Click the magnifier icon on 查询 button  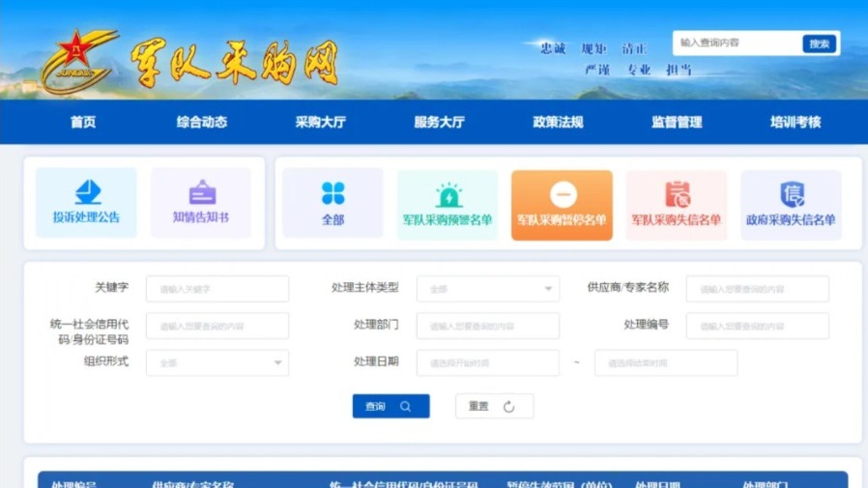click(405, 407)
